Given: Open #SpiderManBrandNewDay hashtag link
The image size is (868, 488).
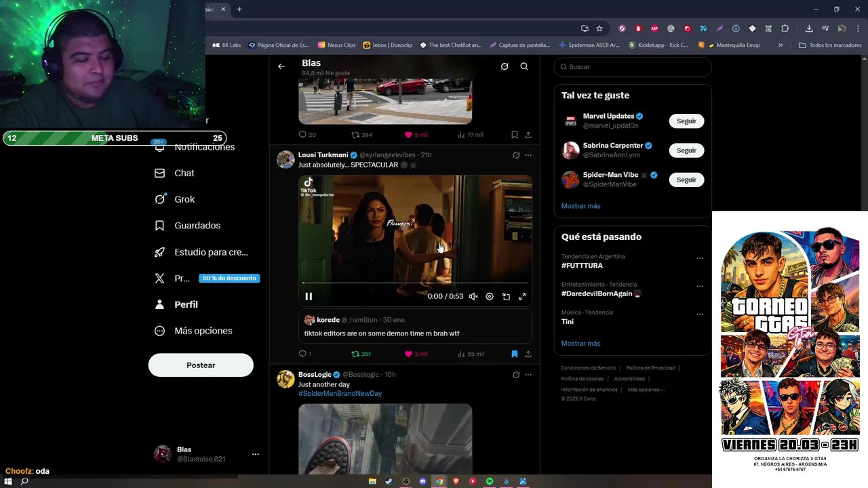Looking at the screenshot, I should tap(340, 394).
